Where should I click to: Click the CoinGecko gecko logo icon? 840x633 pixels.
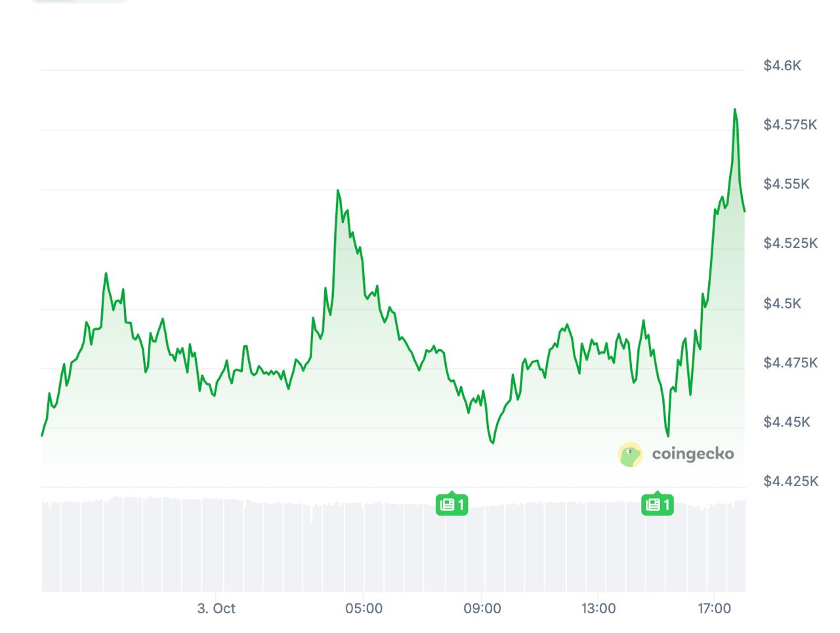[631, 454]
